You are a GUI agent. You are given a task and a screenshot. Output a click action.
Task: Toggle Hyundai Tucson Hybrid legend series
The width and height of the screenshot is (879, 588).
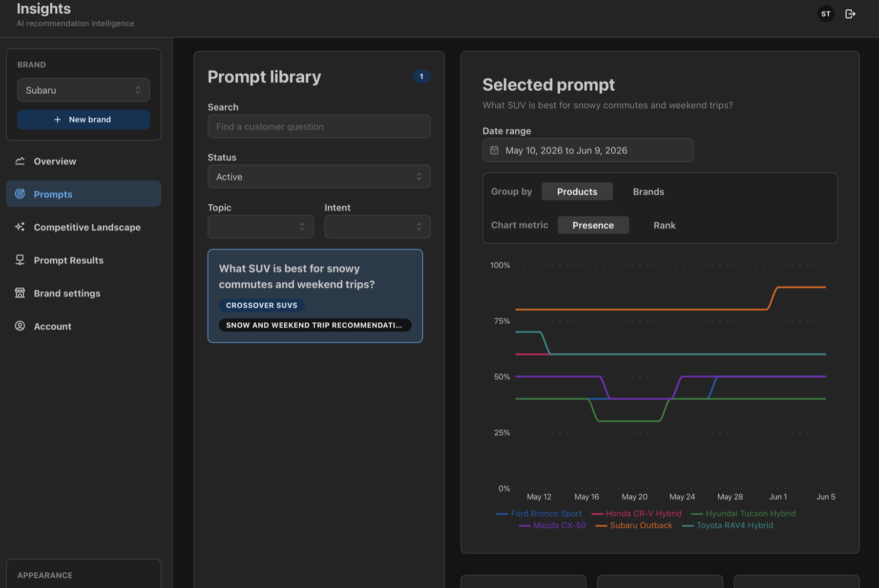[744, 513]
